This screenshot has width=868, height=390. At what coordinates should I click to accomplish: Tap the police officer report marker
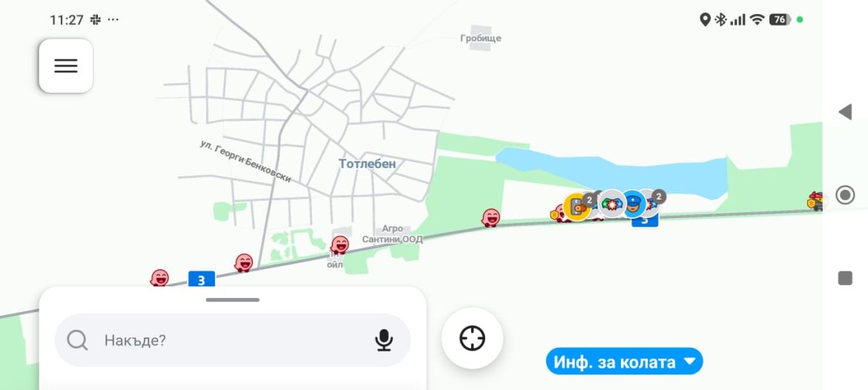634,204
